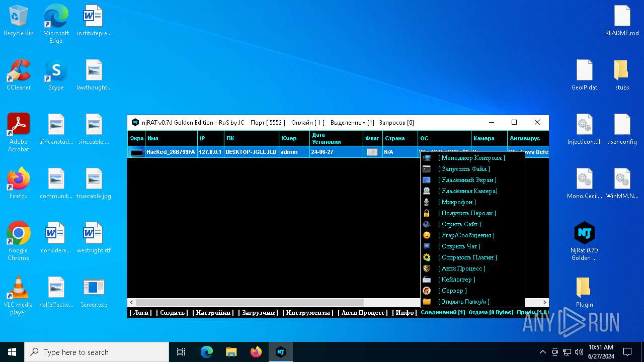The image size is (644, 362).
Task: Click the Имя column header
Action: point(171,138)
